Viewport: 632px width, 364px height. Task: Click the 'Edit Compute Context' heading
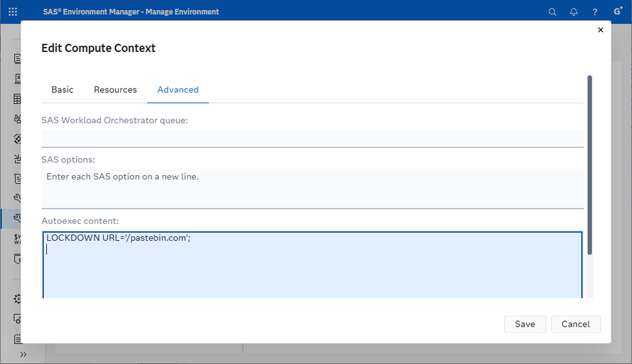[x=98, y=48]
